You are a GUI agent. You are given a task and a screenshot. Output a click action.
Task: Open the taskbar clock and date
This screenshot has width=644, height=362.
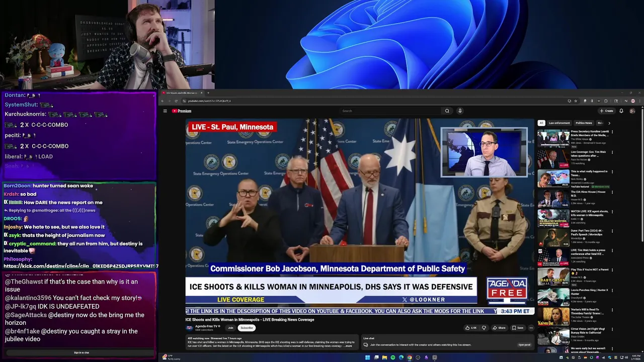click(x=636, y=357)
